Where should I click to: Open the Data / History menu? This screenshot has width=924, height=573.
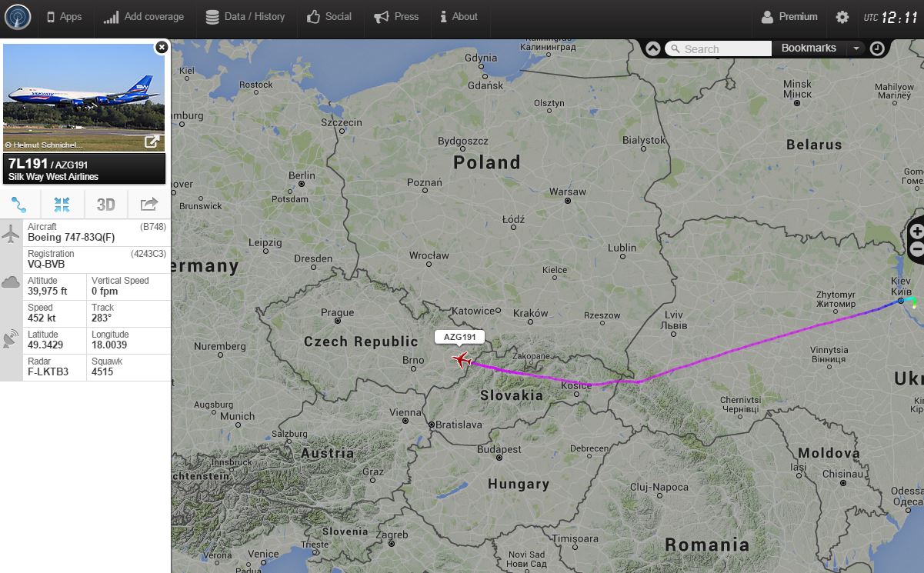[x=245, y=17]
